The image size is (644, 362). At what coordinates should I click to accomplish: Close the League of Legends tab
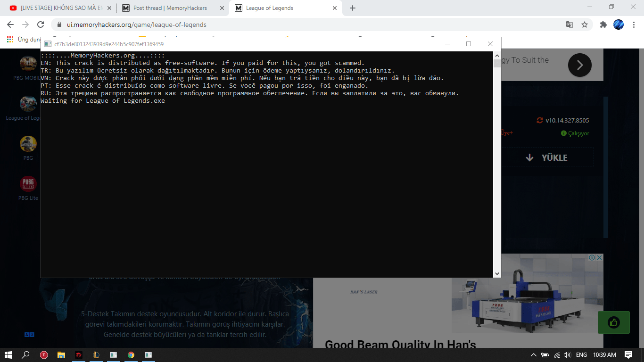pos(335,8)
